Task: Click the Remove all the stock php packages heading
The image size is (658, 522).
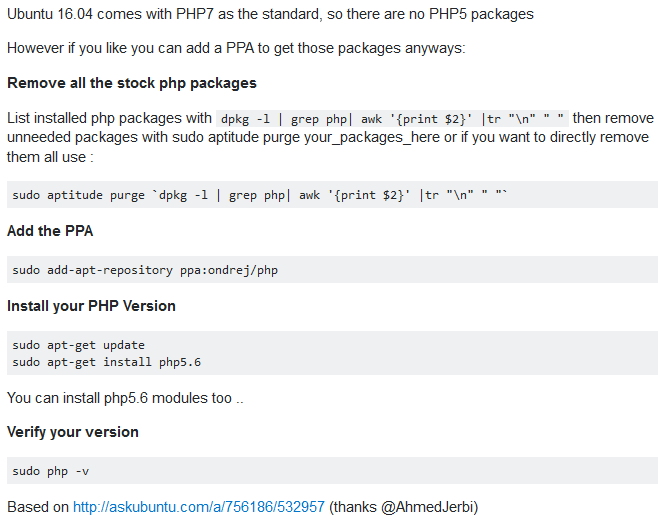Action: click(132, 83)
